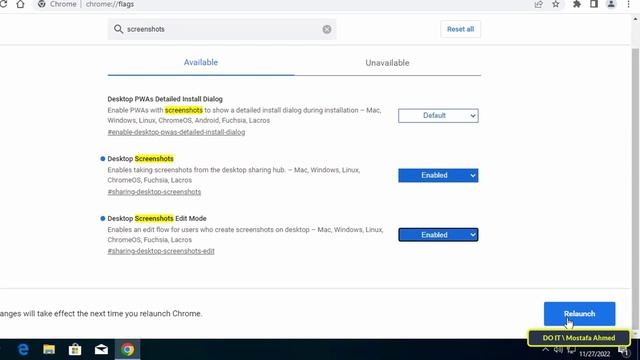Click the magnifier icon in the search box
Screen dimensions: 640x360
tap(118, 29)
